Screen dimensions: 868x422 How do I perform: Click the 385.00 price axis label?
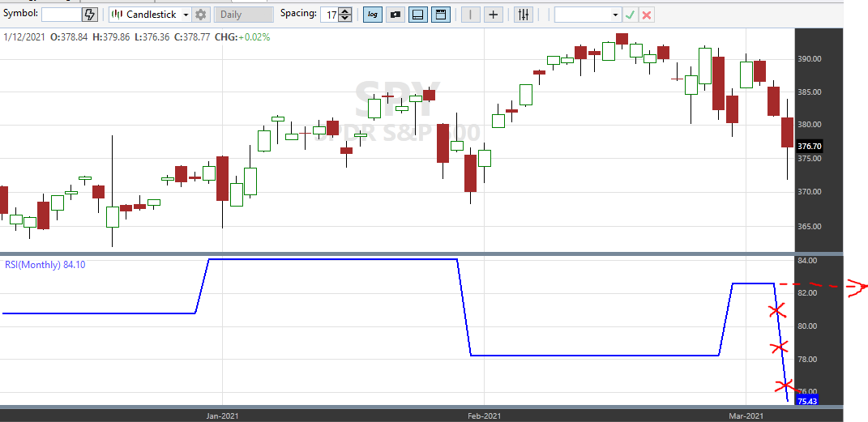(x=810, y=92)
